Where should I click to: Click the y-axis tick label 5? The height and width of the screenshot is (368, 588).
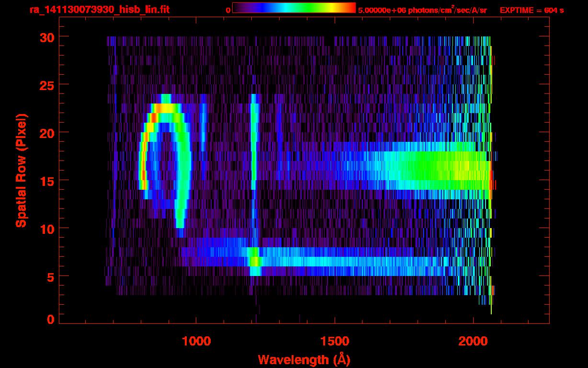[x=50, y=276]
